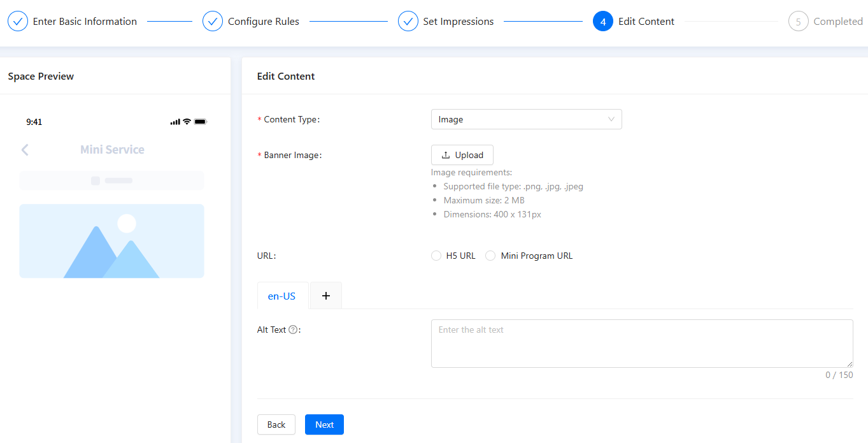Click the plus icon to add language
The width and height of the screenshot is (868, 443).
[326, 296]
